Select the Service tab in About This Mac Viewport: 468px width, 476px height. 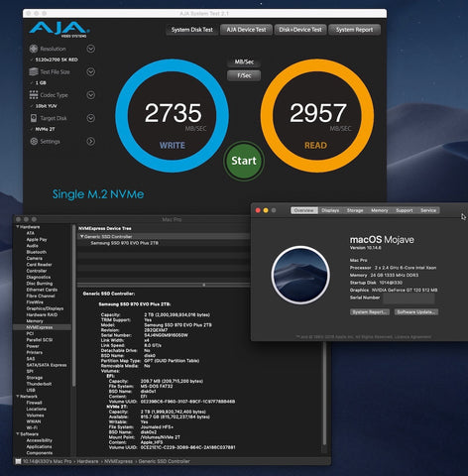click(x=428, y=210)
